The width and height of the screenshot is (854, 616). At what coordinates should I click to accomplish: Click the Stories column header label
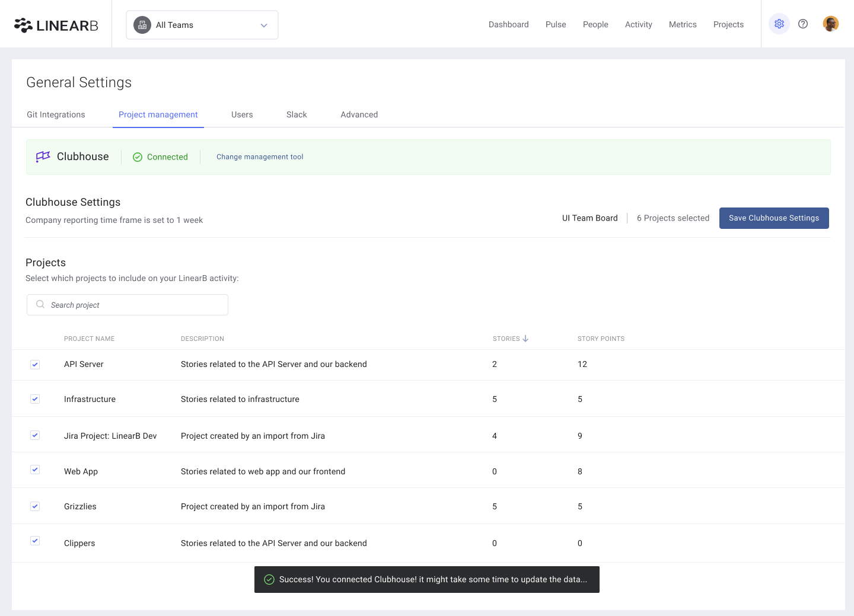[506, 339]
